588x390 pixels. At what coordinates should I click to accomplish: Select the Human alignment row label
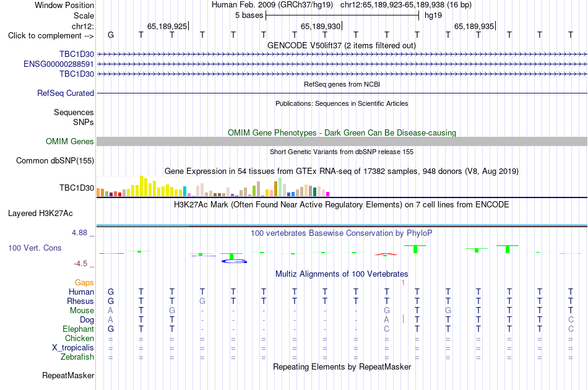click(81, 292)
